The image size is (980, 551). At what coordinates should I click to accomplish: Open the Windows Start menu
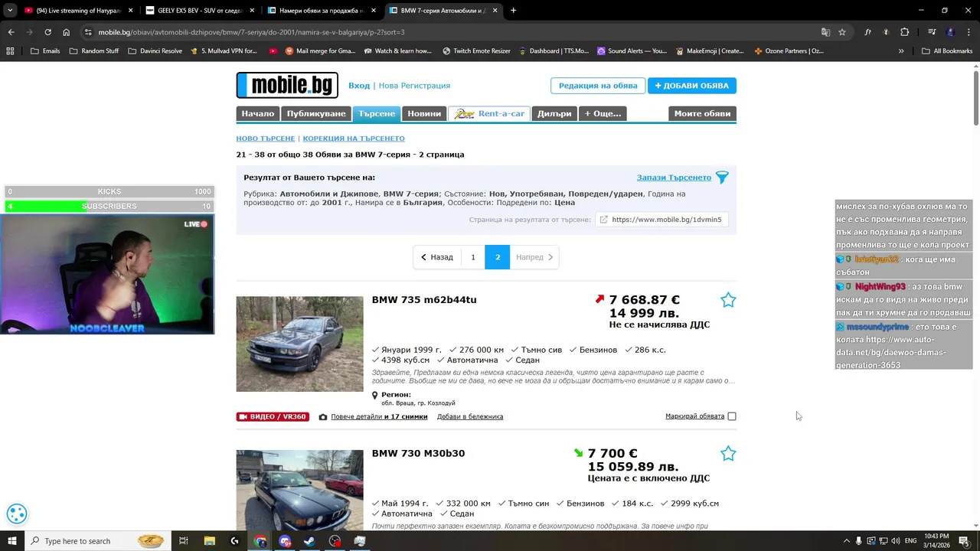[12, 541]
